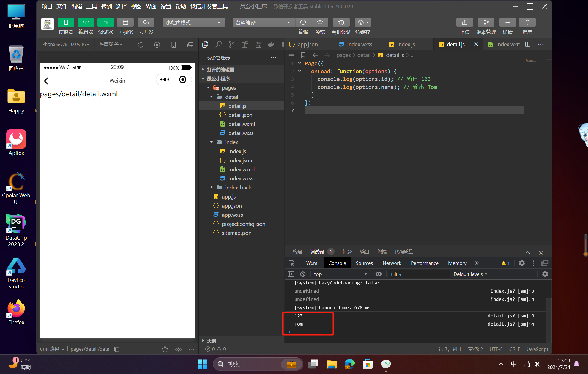Click the detail.js? [sm]:3 source link
The image size is (588, 374).
pyautogui.click(x=510, y=316)
